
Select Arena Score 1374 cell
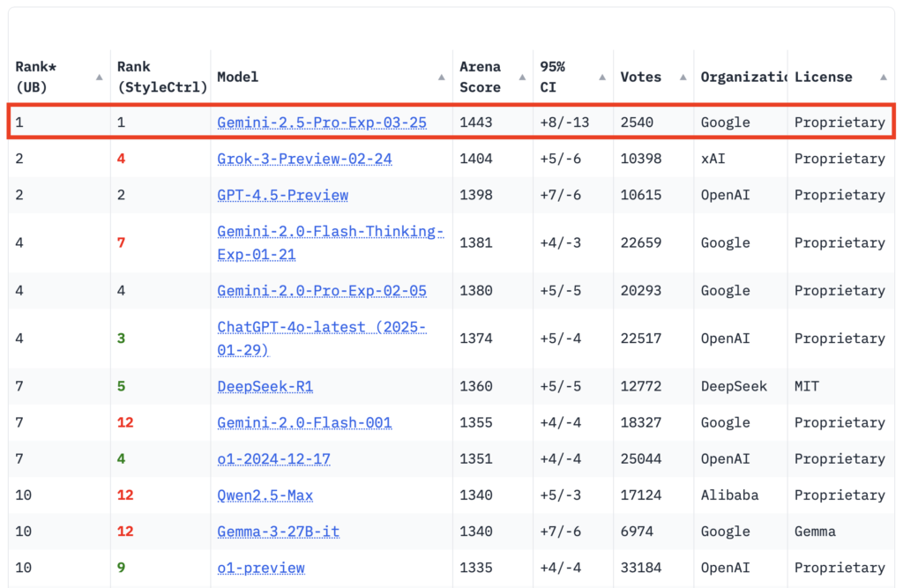(476, 338)
